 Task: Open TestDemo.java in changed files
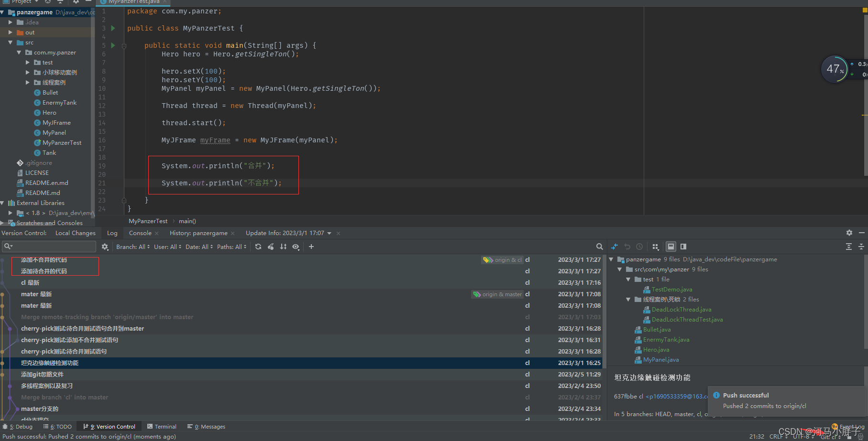[x=671, y=290]
